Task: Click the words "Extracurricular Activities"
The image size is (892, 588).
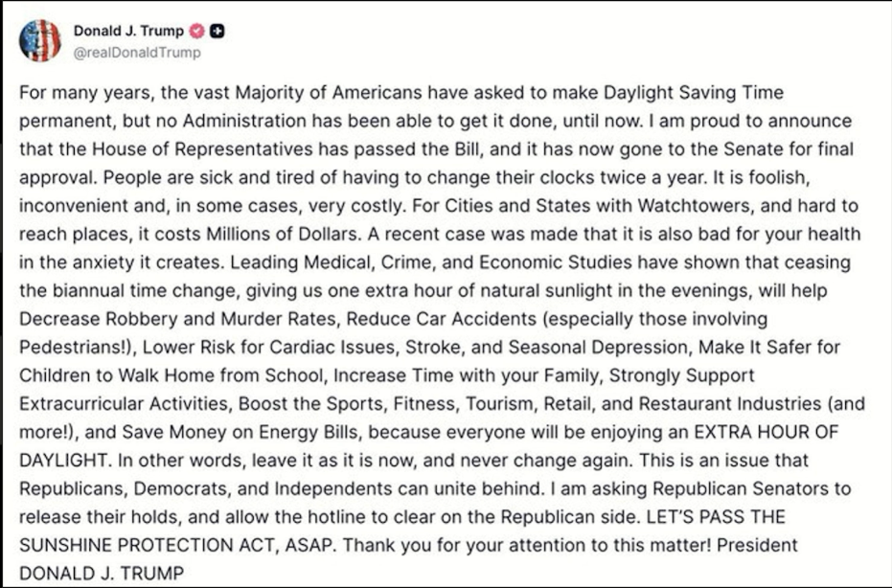Action: [x=124, y=404]
